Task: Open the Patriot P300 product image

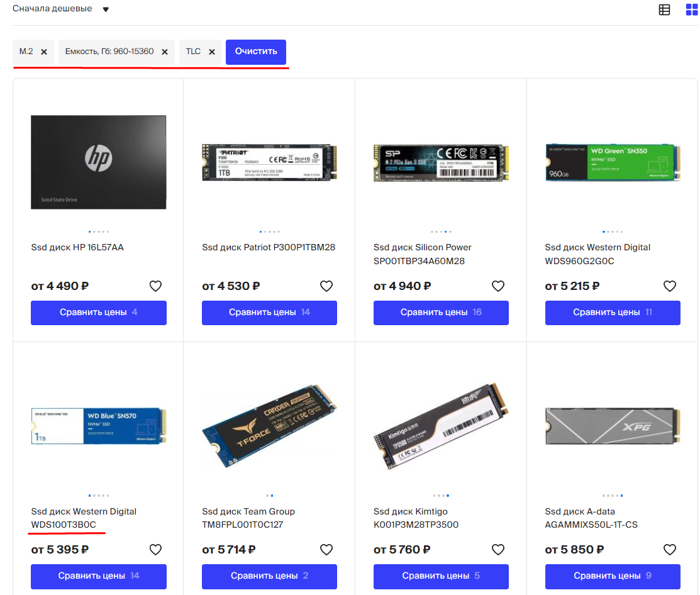Action: [269, 162]
